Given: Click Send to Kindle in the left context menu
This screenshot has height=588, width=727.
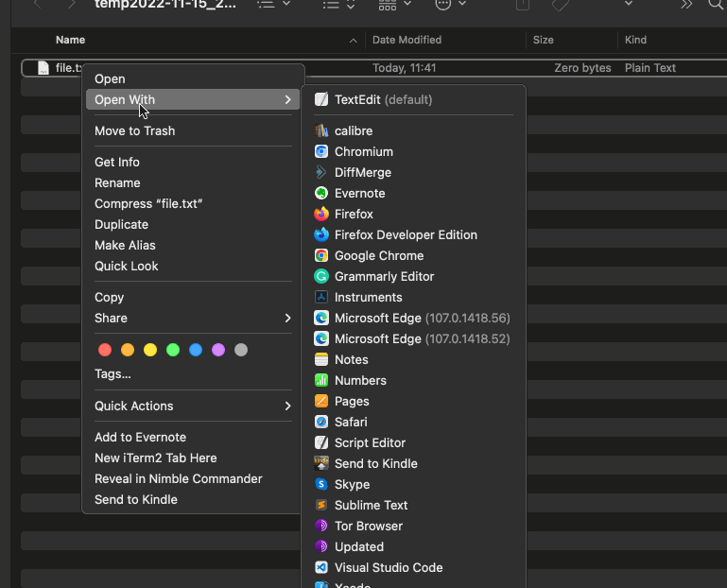Looking at the screenshot, I should [193, 500].
